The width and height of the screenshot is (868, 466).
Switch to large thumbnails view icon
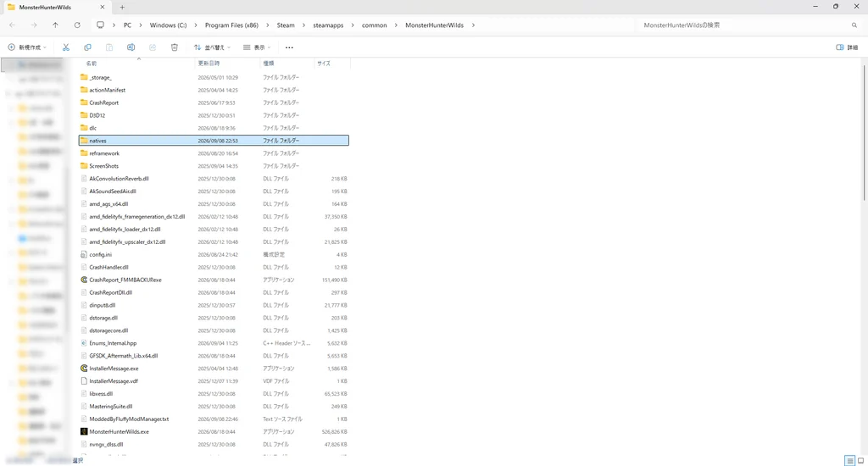861,460
